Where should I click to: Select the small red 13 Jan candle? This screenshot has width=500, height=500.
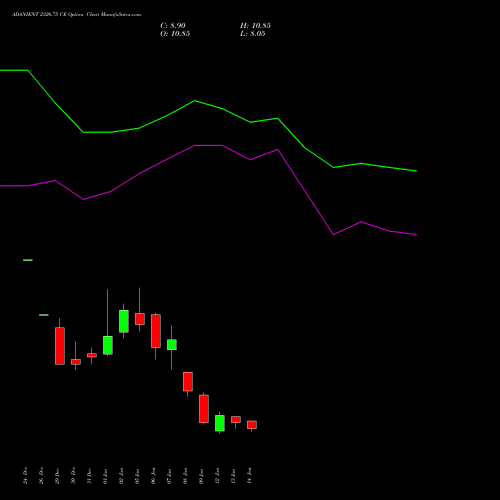[x=236, y=420]
